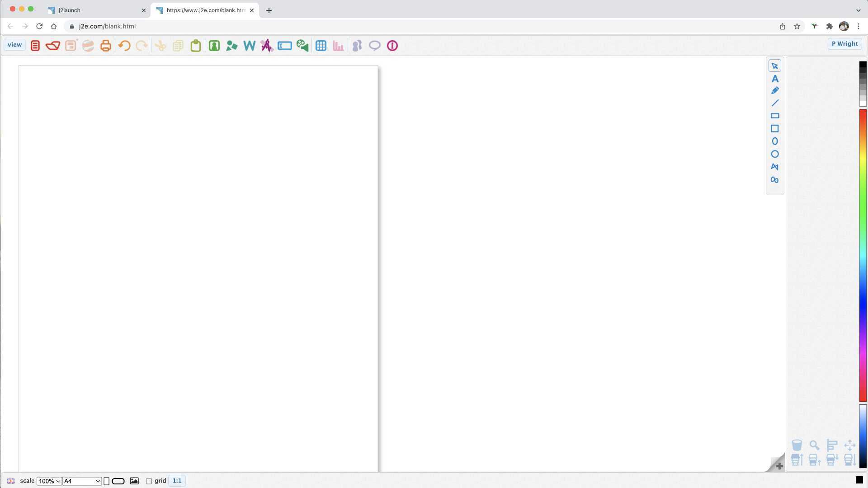The image size is (868, 488).
Task: Open the view menu
Action: tap(14, 44)
